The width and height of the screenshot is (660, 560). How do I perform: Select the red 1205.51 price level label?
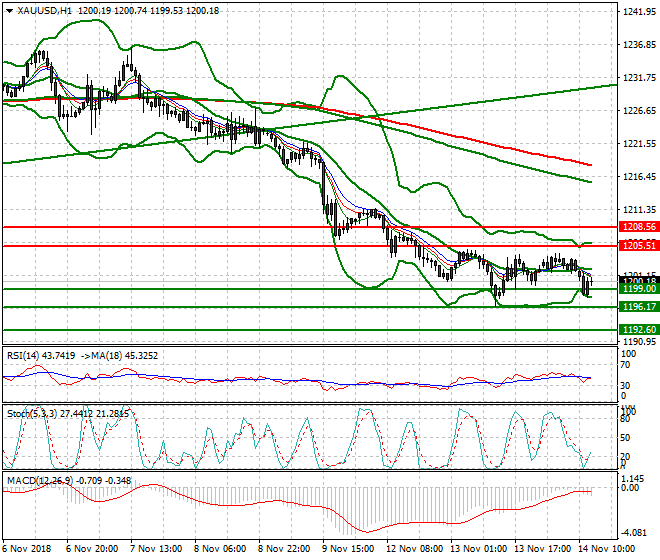[639, 245]
